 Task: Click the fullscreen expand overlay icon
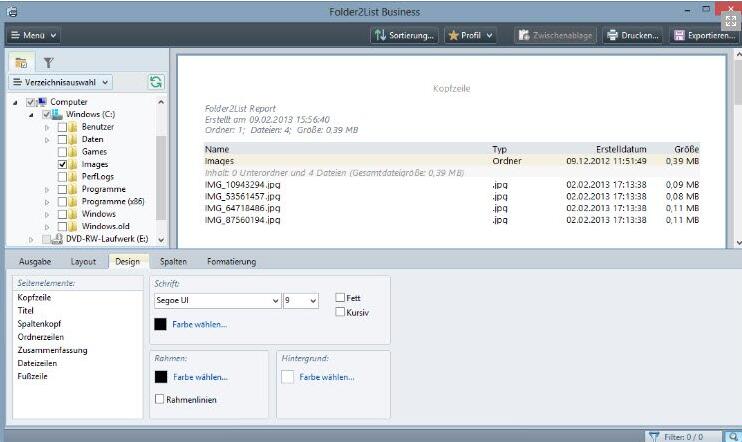click(731, 21)
